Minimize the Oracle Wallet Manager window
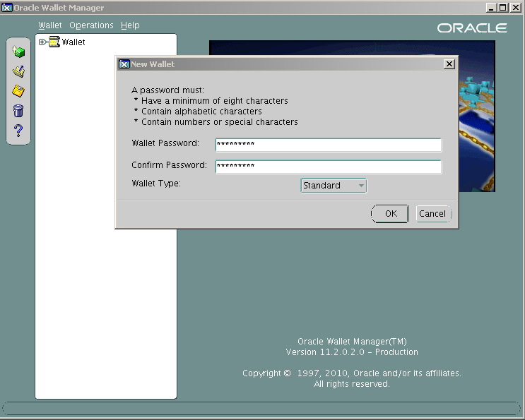 491,7
